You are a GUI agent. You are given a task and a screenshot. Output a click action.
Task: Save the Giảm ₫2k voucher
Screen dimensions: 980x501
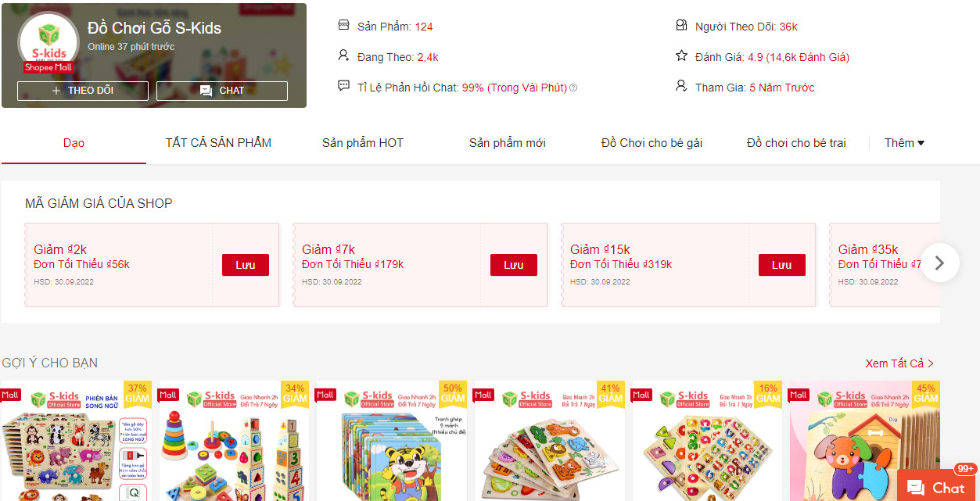tap(246, 265)
